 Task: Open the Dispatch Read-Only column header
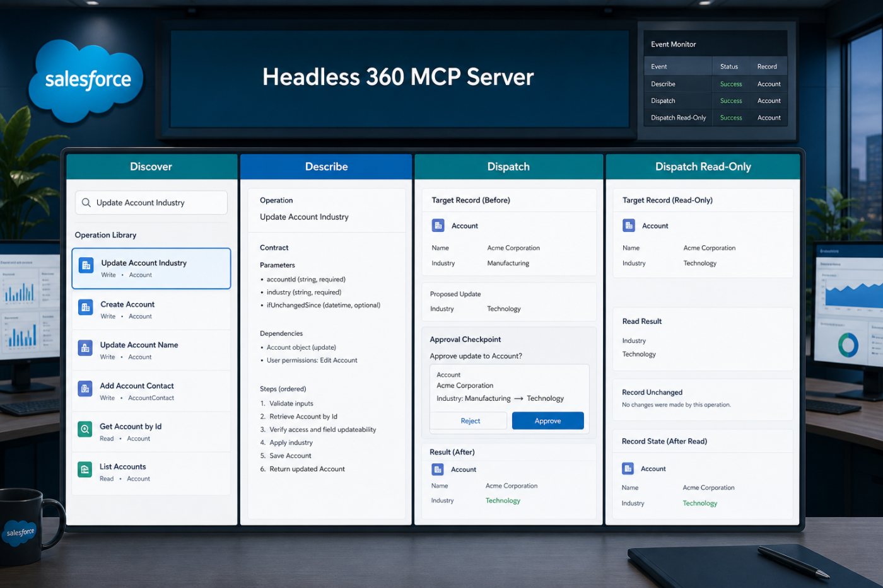(703, 166)
